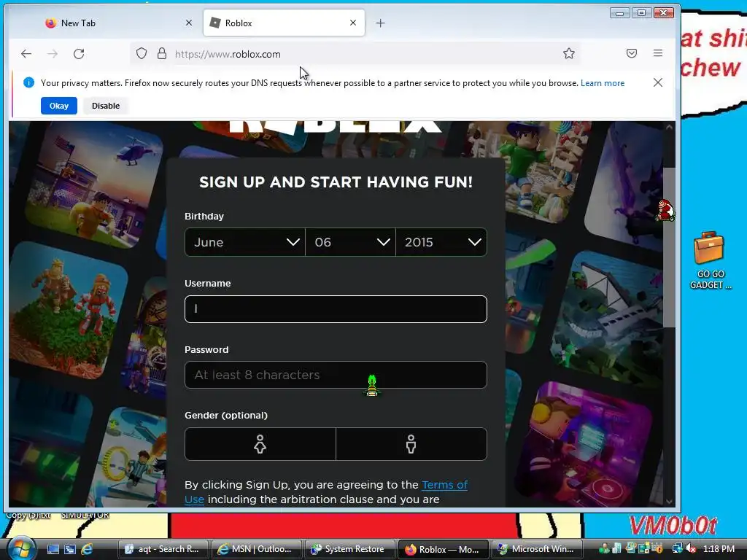The width and height of the screenshot is (747, 560).
Task: Open the Microsoft Windows taskbar window
Action: pyautogui.click(x=537, y=549)
